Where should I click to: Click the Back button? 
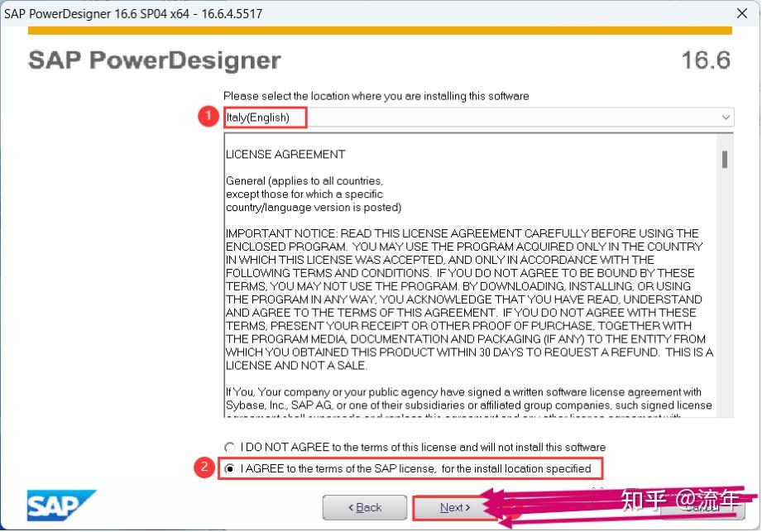365,508
